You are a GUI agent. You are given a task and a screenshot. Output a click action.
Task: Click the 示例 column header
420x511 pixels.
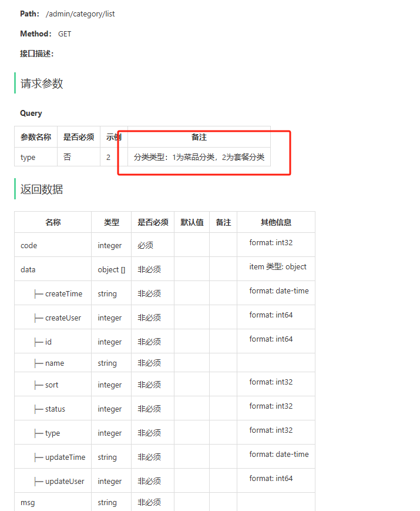click(x=113, y=137)
